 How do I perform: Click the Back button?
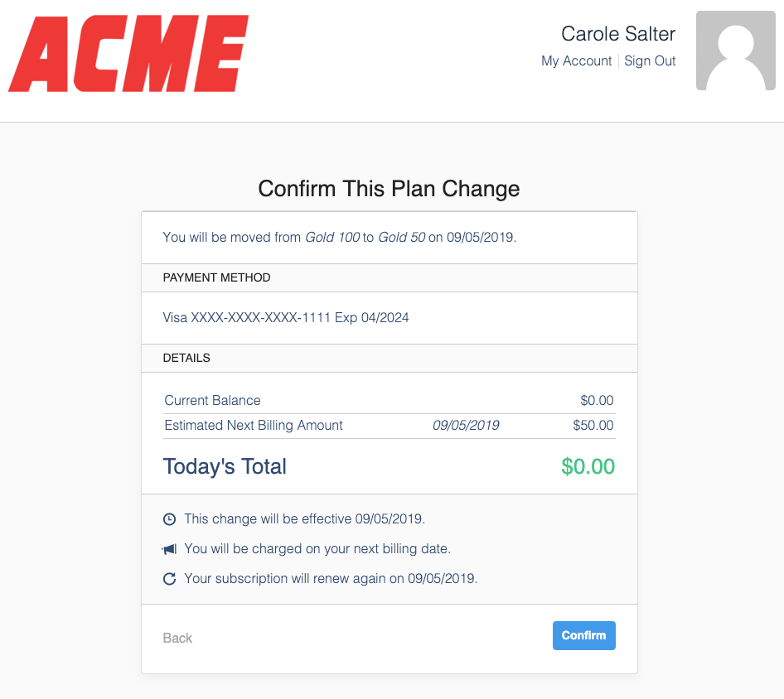pyautogui.click(x=177, y=638)
